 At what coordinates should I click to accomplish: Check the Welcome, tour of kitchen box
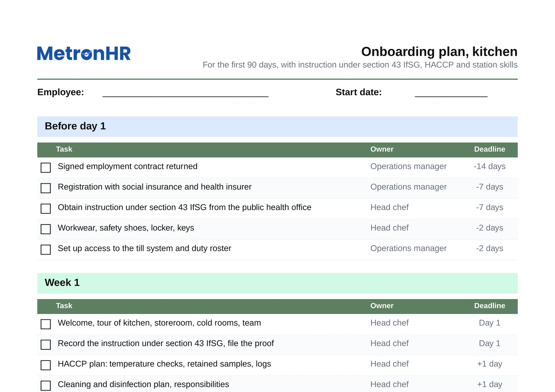pyautogui.click(x=46, y=324)
